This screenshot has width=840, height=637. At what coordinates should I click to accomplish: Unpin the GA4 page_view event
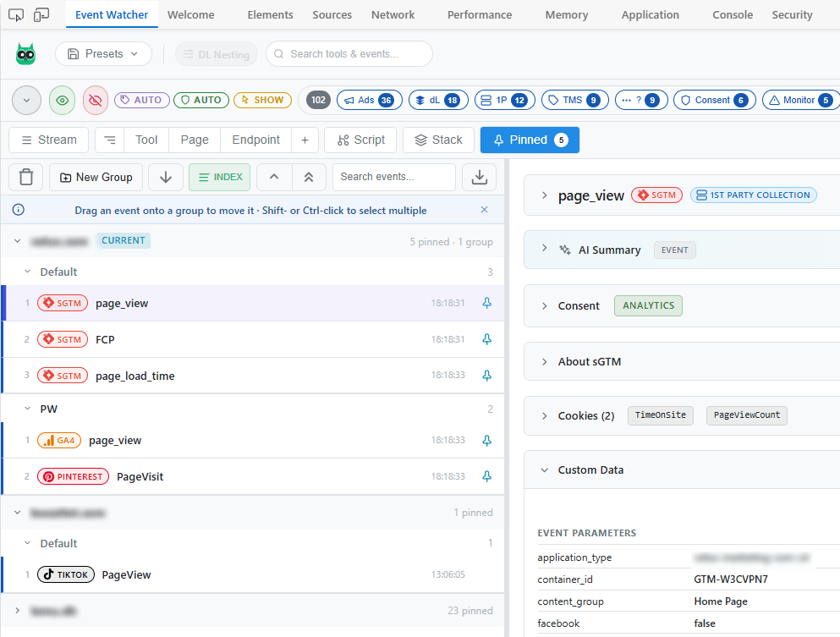pos(487,441)
